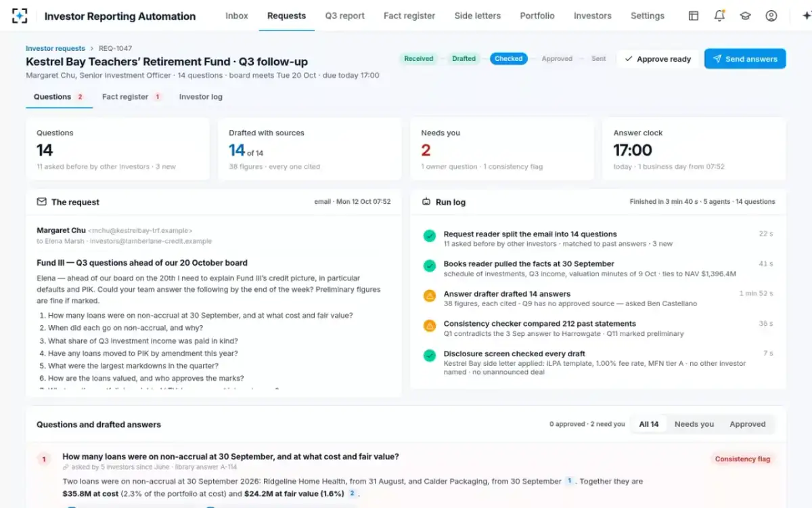This screenshot has height=508, width=812.
Task: Click the Investor Reporting Automation logo icon
Action: coord(20,16)
